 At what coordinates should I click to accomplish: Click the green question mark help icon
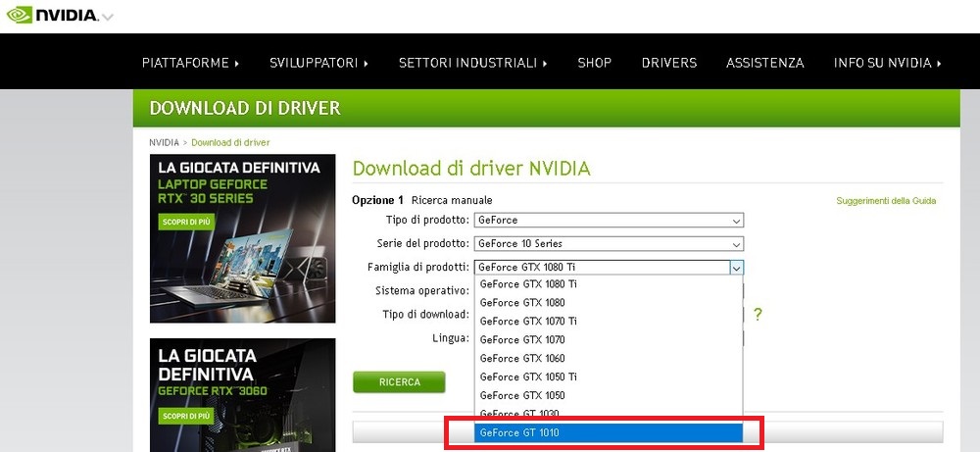[758, 315]
